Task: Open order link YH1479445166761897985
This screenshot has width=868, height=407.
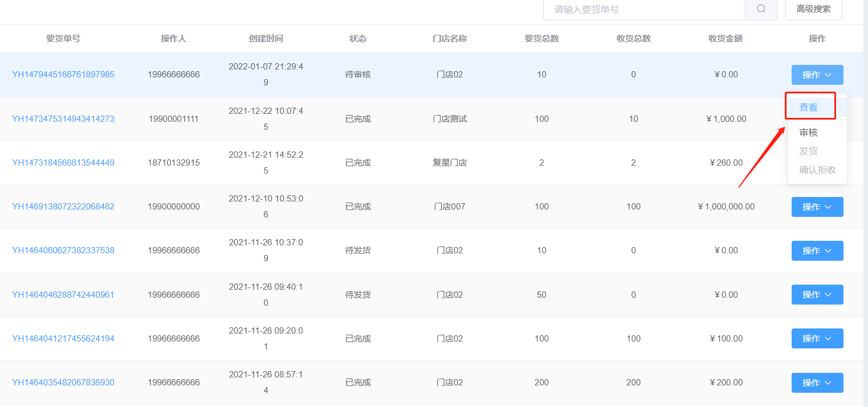Action: click(x=63, y=75)
